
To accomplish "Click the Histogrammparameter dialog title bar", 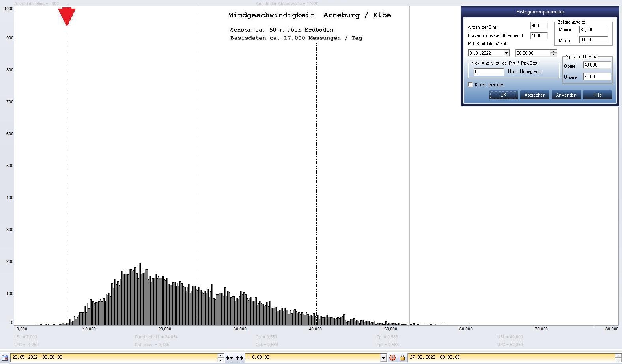I will tap(540, 12).
